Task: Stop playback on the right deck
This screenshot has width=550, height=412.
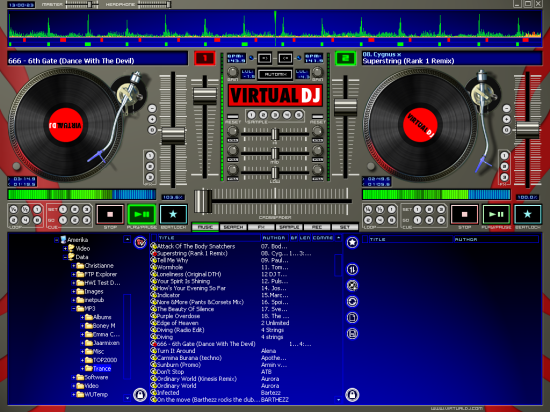Action: pyautogui.click(x=464, y=214)
